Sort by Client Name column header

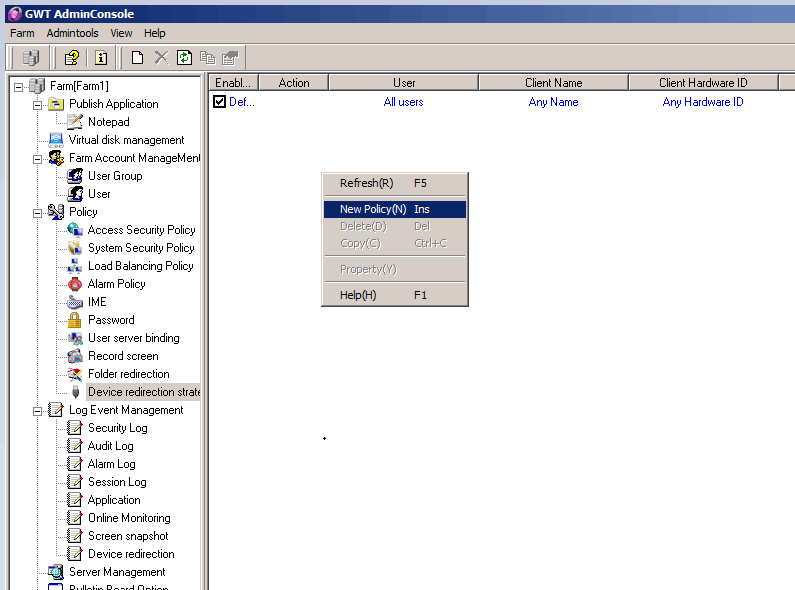[553, 83]
